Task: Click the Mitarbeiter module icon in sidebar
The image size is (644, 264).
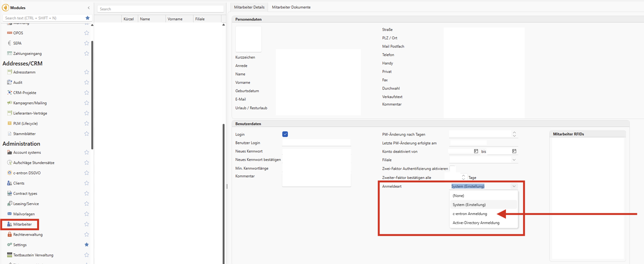Action: point(10,224)
